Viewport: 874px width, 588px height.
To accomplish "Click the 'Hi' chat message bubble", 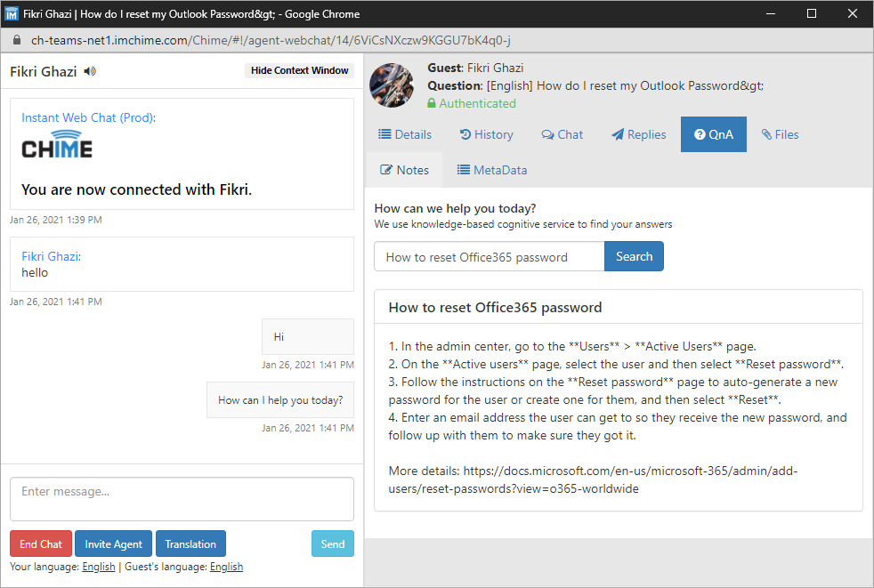I will coord(308,336).
